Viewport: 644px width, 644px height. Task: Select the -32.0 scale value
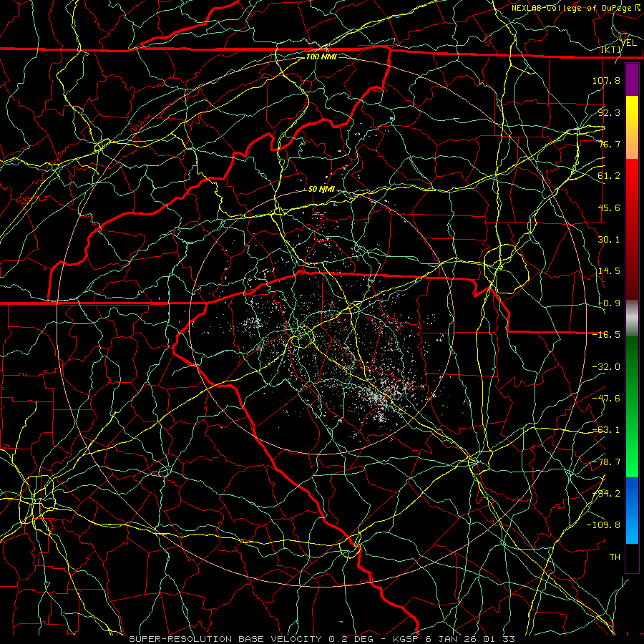pos(606,367)
